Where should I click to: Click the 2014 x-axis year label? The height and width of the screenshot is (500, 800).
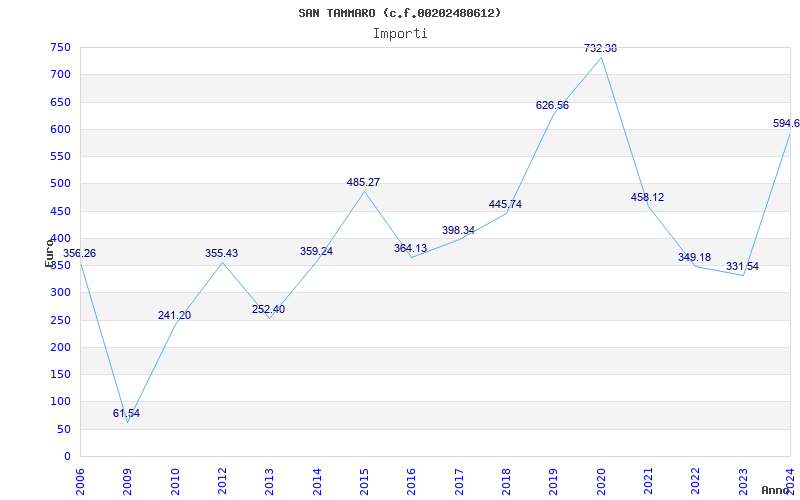click(x=317, y=482)
